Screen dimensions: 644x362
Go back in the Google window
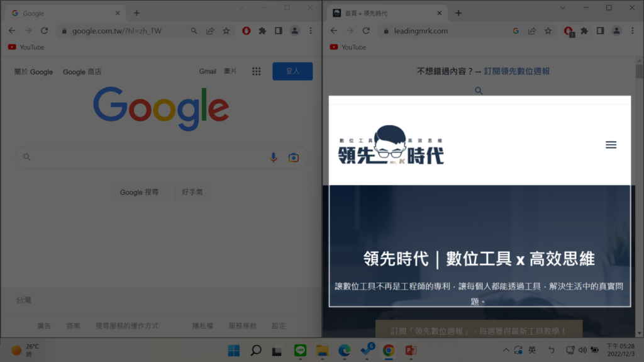(12, 31)
